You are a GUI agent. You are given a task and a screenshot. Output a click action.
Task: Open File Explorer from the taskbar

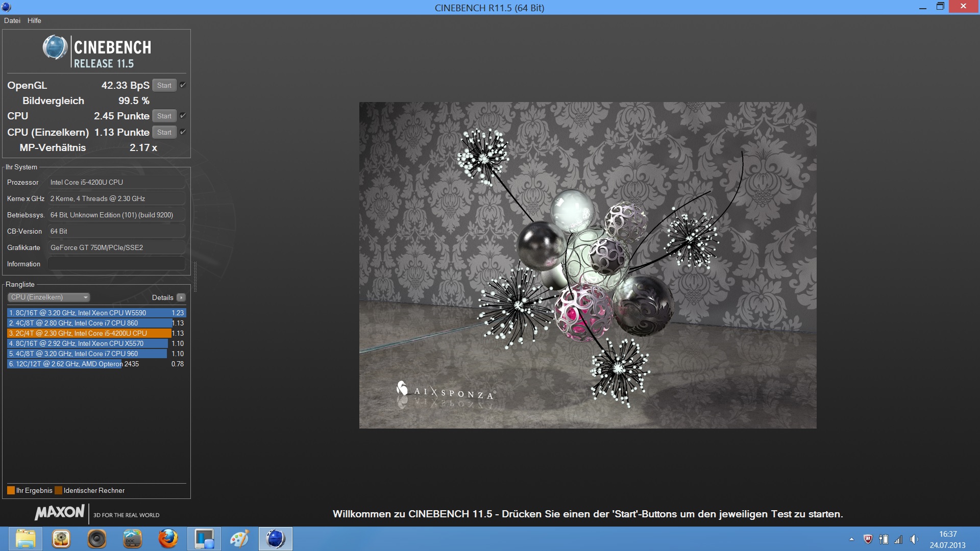click(25, 539)
